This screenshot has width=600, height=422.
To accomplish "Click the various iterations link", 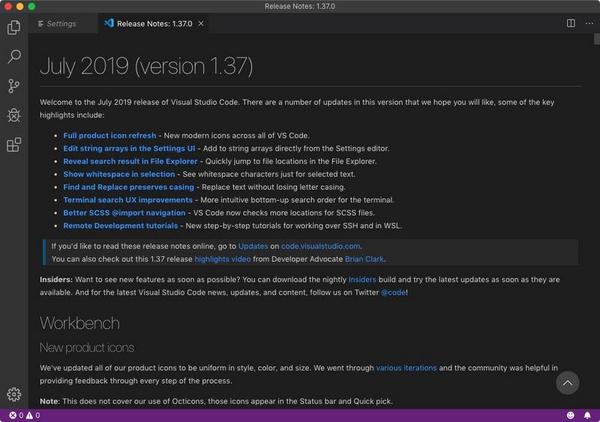I will 406,368.
